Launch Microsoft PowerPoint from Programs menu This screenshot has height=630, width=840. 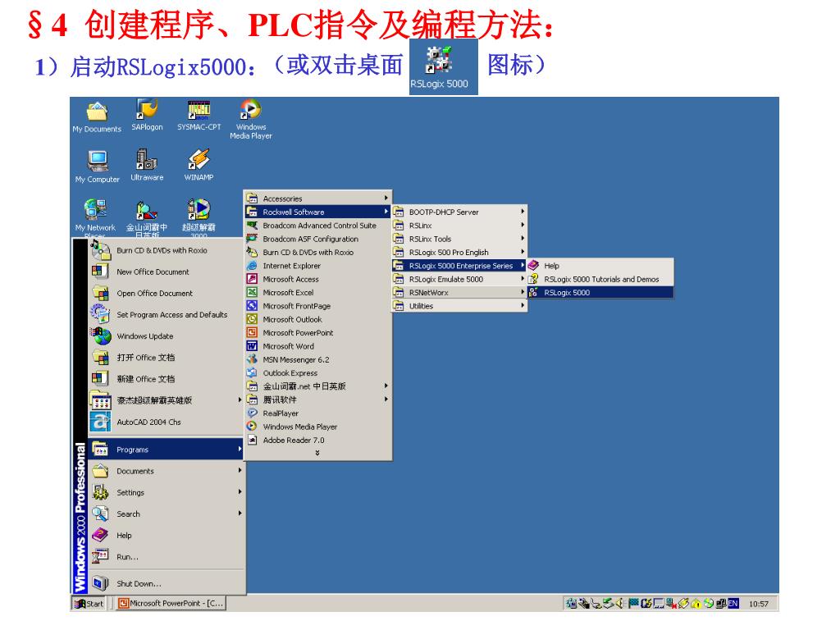click(x=317, y=332)
